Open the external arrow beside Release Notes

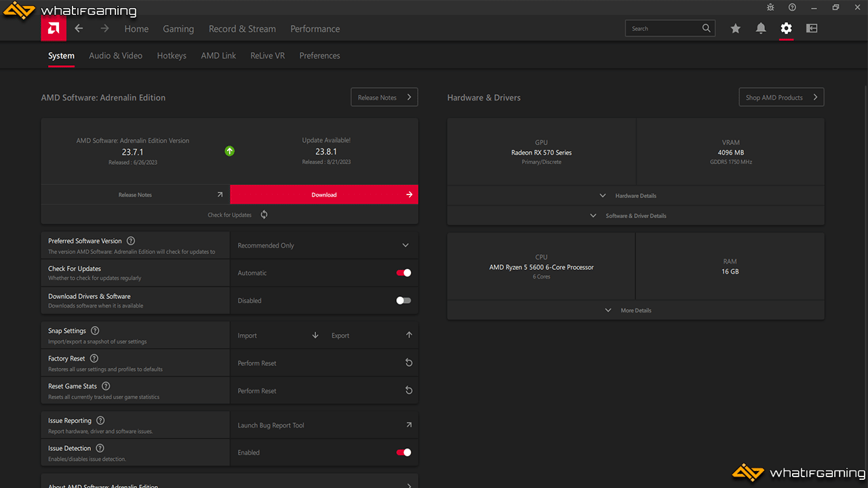click(220, 195)
